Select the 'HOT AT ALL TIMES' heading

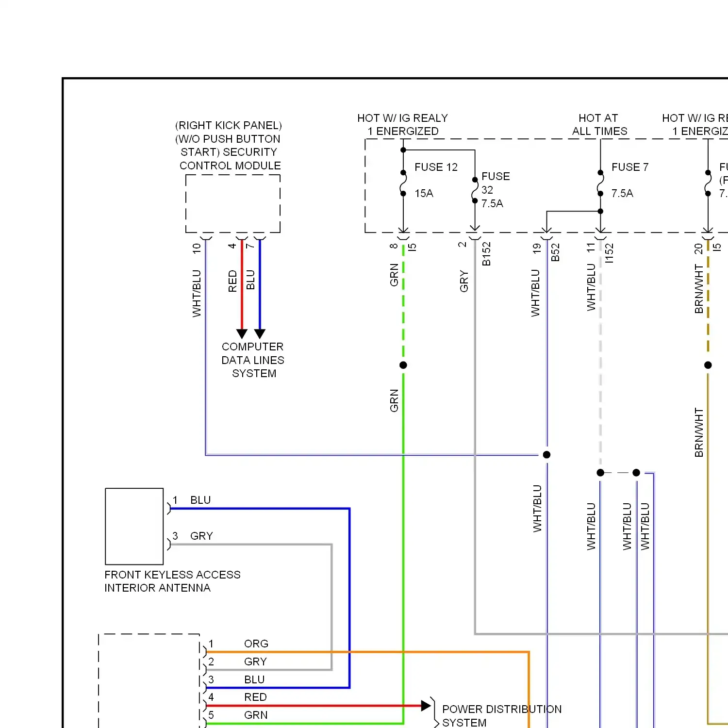coord(599,125)
